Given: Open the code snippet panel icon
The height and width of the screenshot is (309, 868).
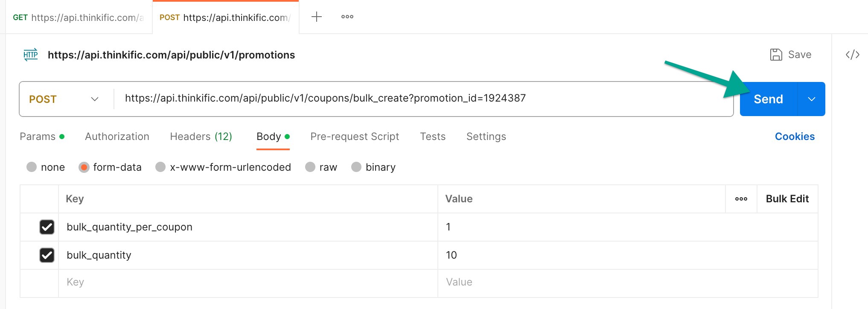Looking at the screenshot, I should coord(852,55).
